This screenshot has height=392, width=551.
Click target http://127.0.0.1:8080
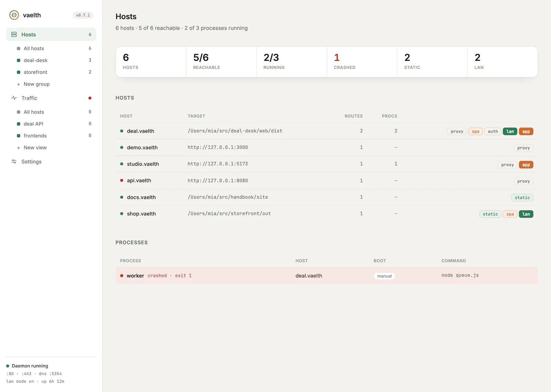(x=218, y=181)
